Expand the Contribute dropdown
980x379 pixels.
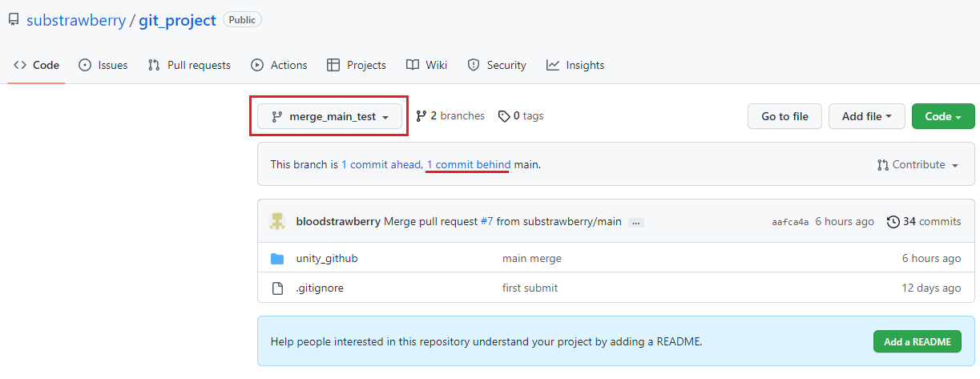918,164
